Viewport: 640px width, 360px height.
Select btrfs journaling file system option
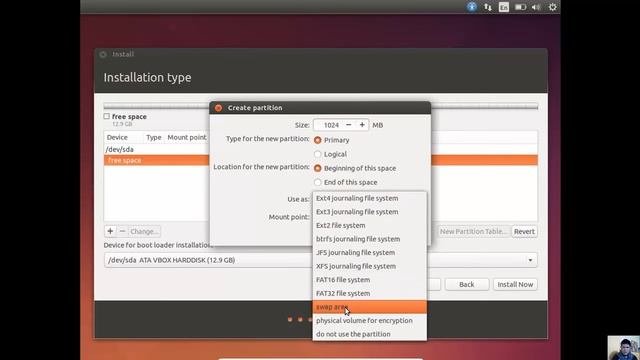369,239
